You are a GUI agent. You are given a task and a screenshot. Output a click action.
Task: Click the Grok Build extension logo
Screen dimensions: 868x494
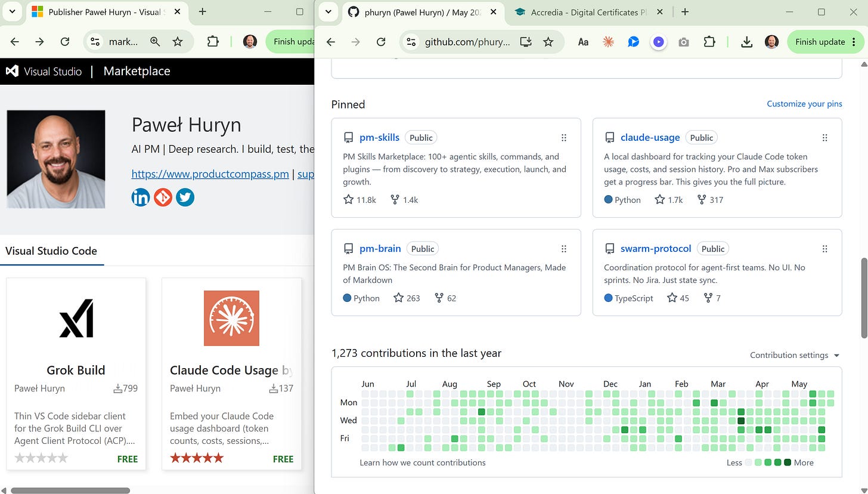(76, 318)
